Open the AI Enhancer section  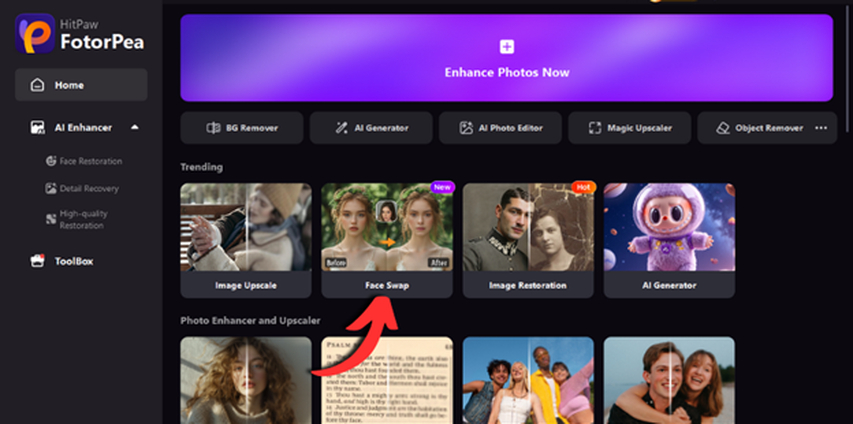coord(83,127)
